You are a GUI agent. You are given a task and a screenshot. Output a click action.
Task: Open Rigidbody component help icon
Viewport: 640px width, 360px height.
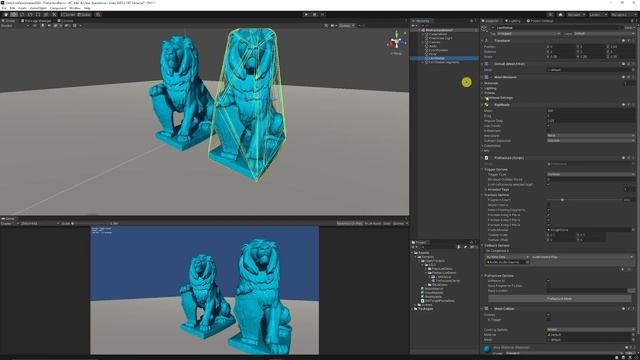pos(624,105)
